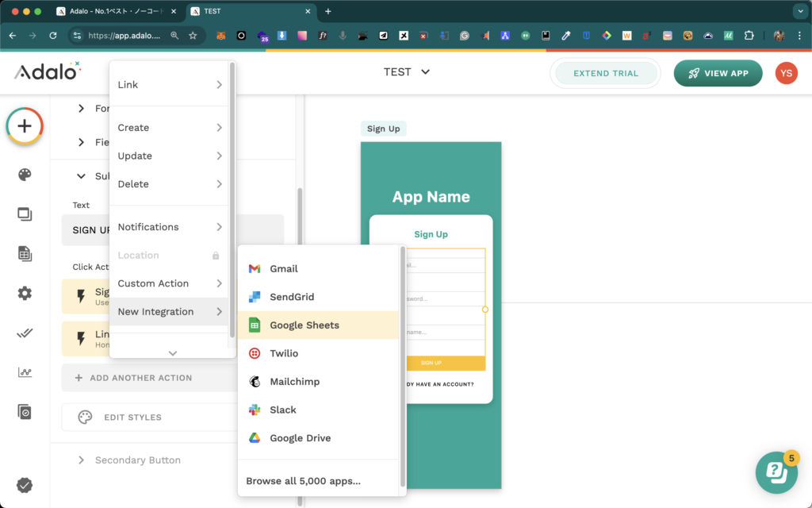The image size is (812, 508).
Task: Click the checkmark badge icon at sidebar bottom
Action: tap(25, 485)
